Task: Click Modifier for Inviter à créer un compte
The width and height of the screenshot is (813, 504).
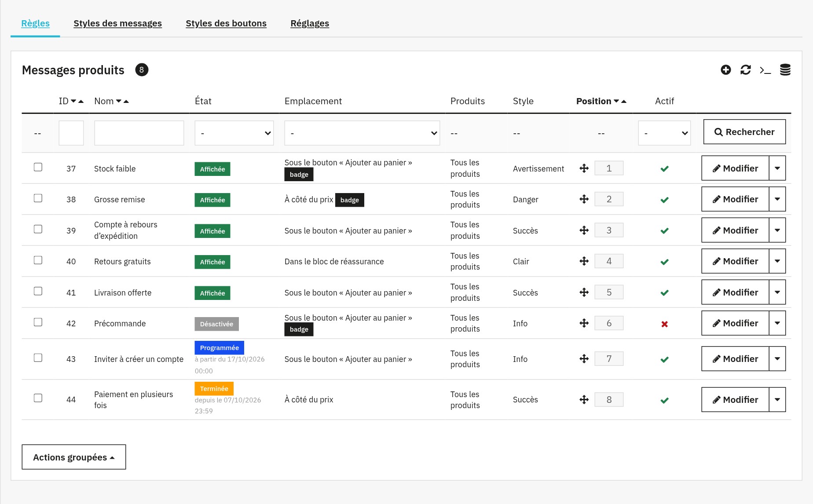Action: [735, 358]
